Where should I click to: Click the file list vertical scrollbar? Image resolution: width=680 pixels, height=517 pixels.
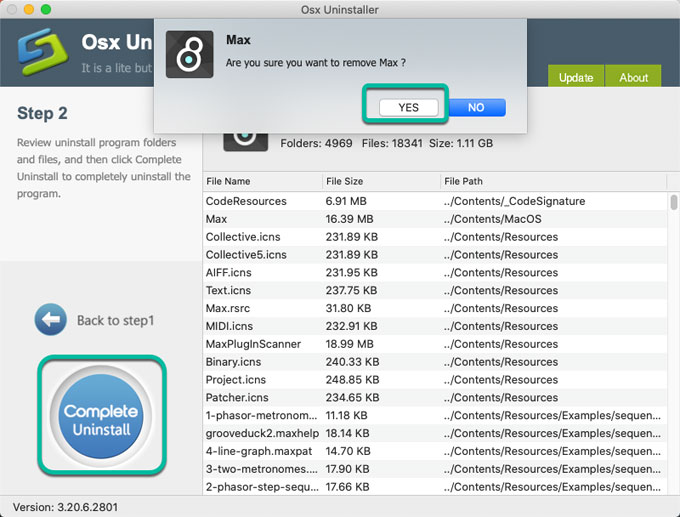click(674, 300)
